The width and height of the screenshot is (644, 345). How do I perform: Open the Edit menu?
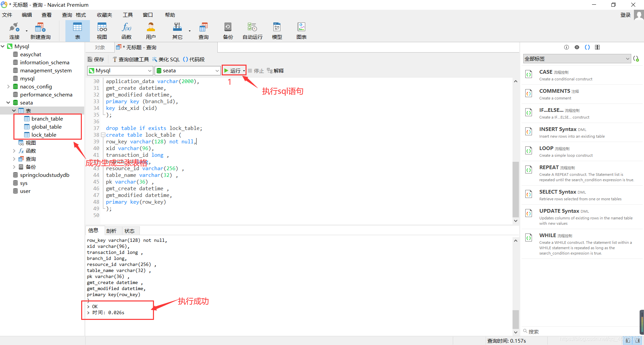(x=27, y=15)
